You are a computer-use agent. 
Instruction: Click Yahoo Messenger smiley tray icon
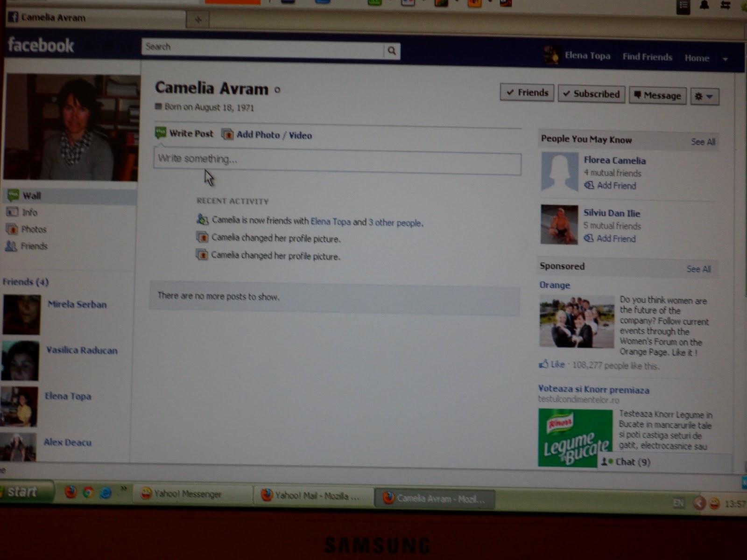(x=714, y=504)
